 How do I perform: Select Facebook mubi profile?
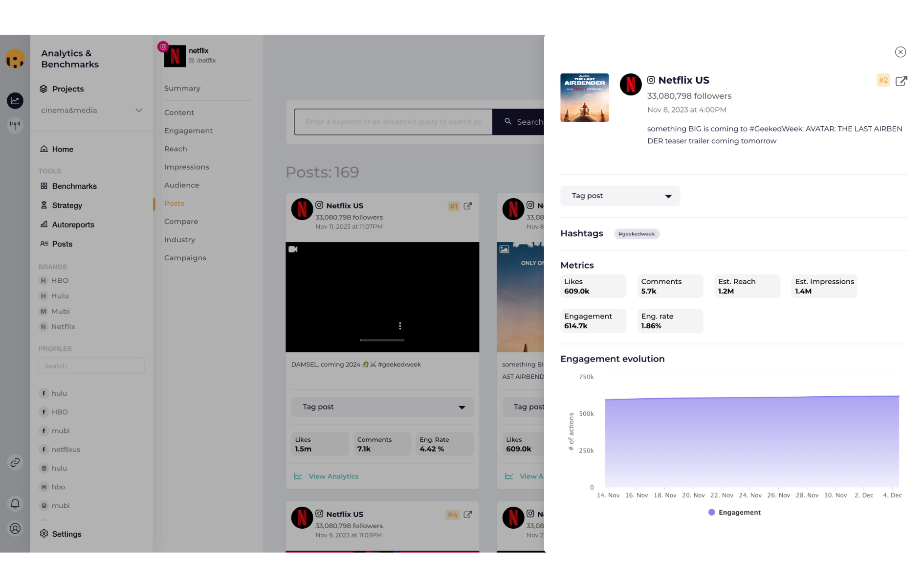pos(55,431)
